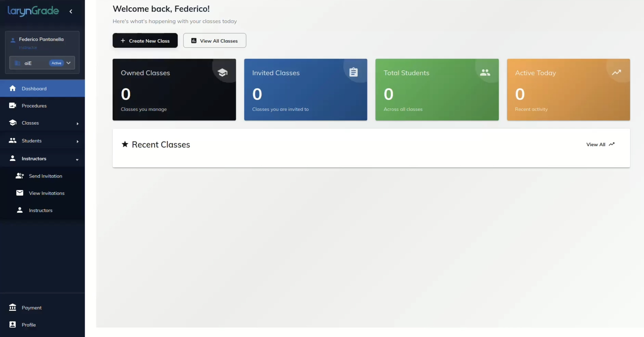The image size is (644, 337).
Task: Click the star icon beside Recent Classes
Action: click(125, 144)
